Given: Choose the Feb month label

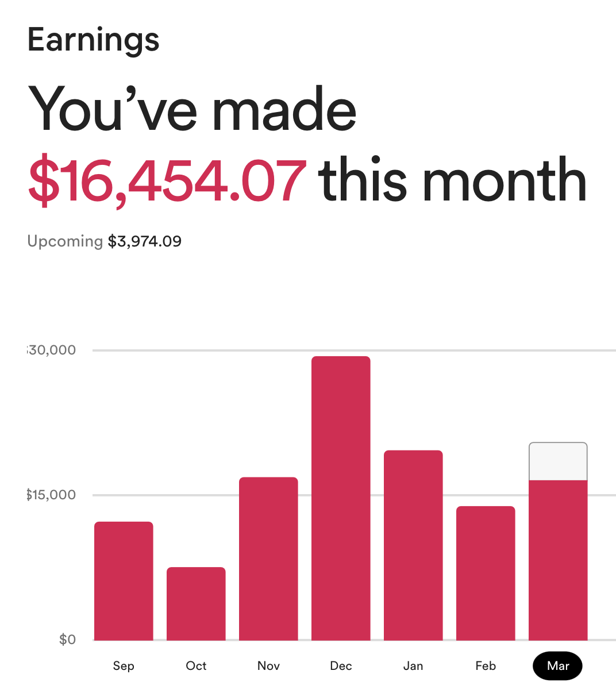Looking at the screenshot, I should point(486,666).
